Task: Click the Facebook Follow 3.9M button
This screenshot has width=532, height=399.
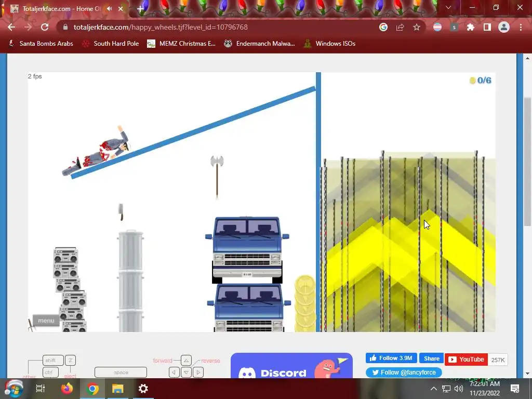Action: tap(391, 358)
